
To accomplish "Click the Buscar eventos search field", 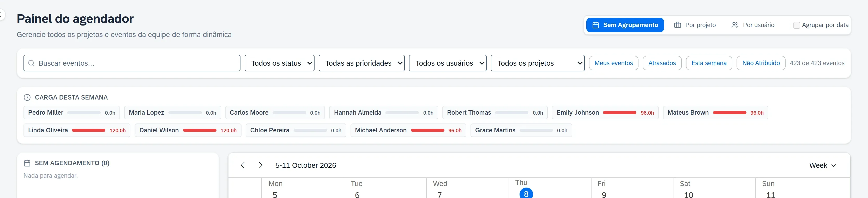I will (x=132, y=63).
